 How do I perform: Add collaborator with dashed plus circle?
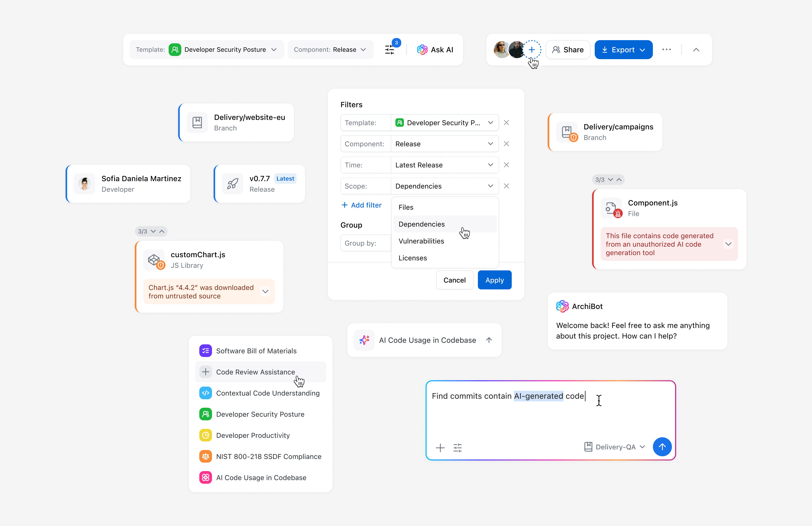[532, 50]
